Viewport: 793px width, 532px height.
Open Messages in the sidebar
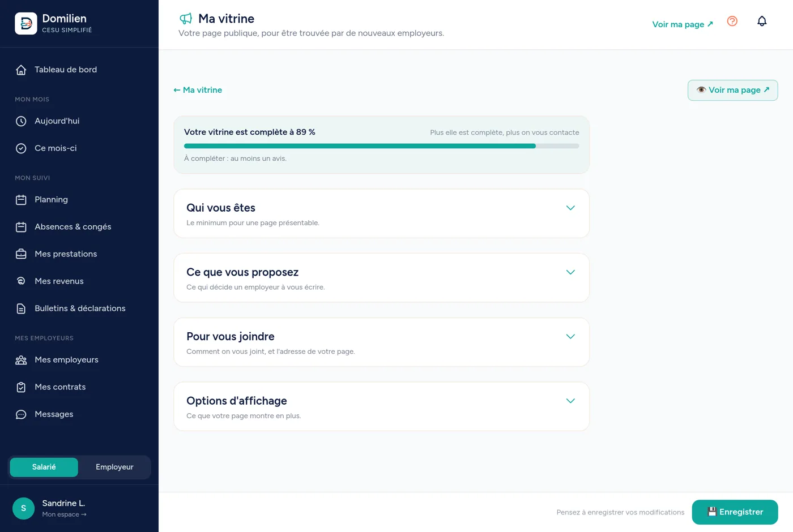(x=79, y=414)
